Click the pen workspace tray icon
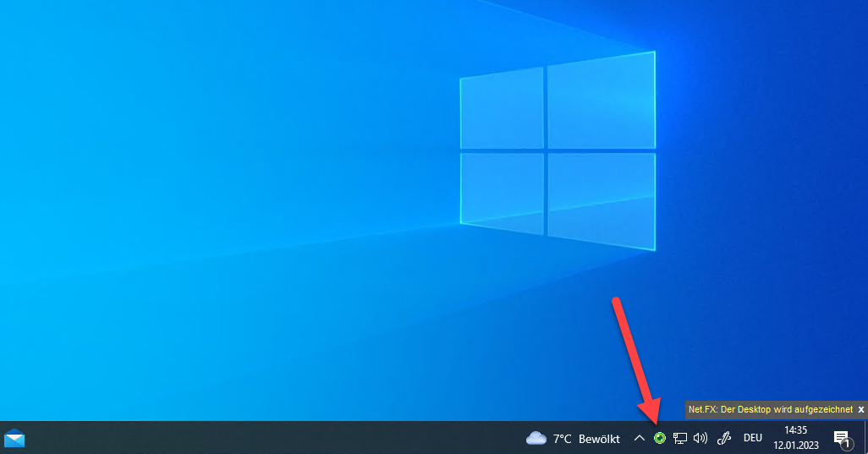Viewport: 868px width, 454px height. tap(724, 439)
